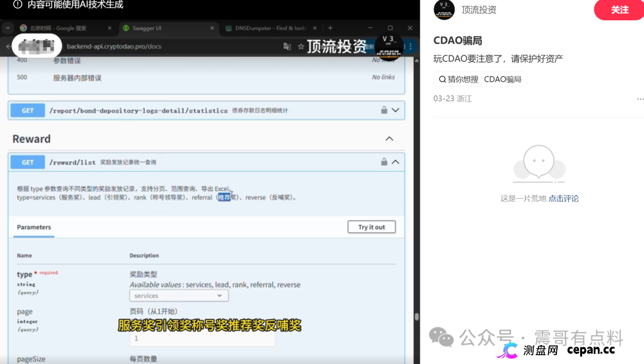
Task: Click the Try it out button
Action: pyautogui.click(x=371, y=227)
